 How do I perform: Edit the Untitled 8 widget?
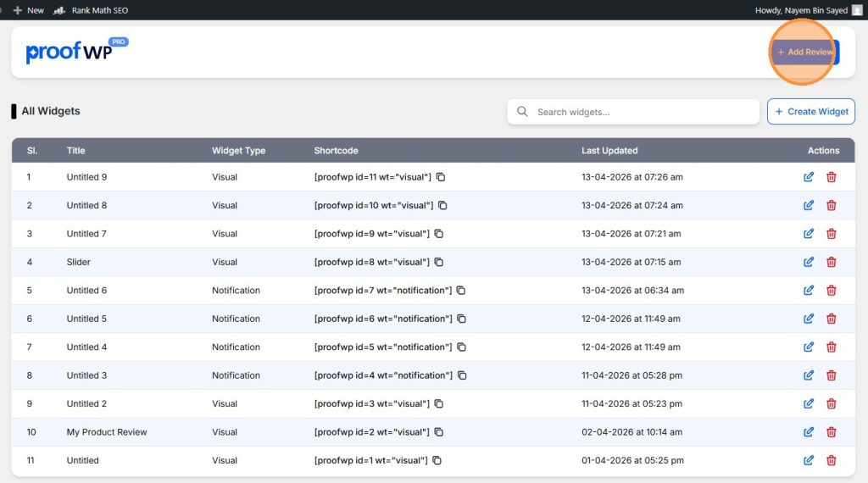(808, 205)
